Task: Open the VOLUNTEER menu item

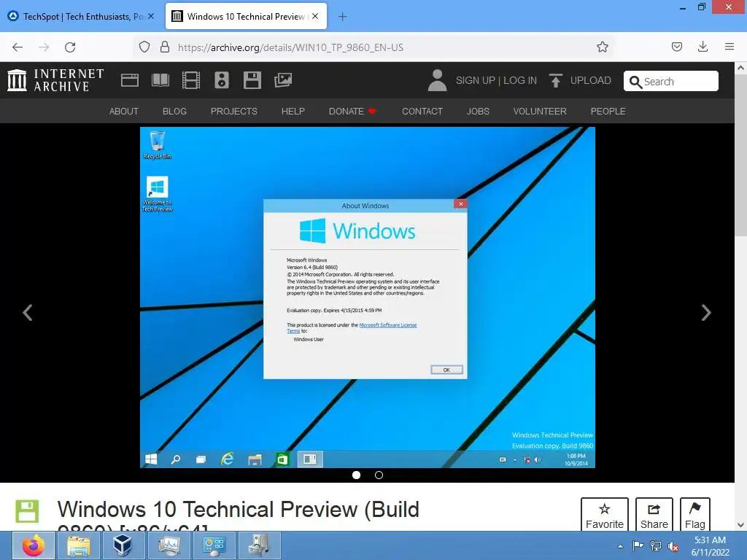Action: 540,111
